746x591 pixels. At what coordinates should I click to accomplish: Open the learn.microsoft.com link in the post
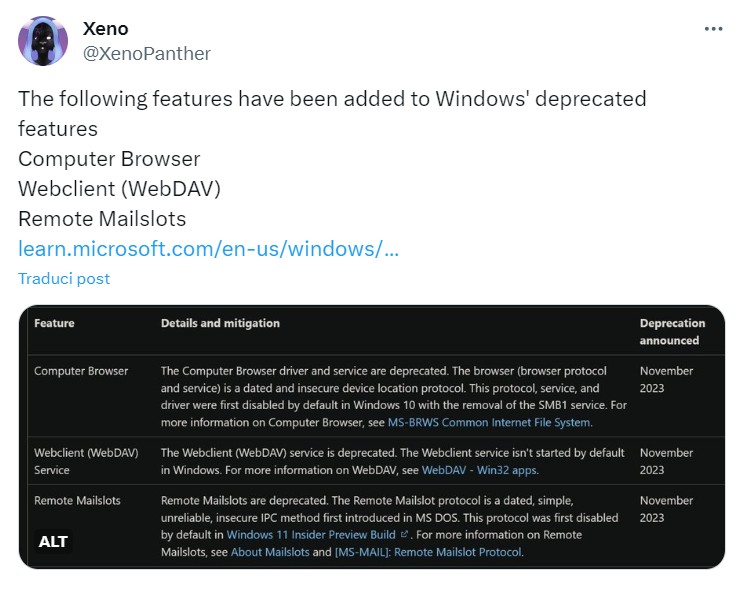coord(208,248)
